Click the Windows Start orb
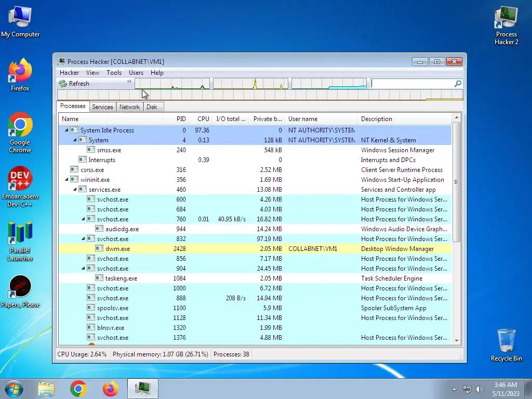Viewport: 532px width, 399px height. coord(14,389)
